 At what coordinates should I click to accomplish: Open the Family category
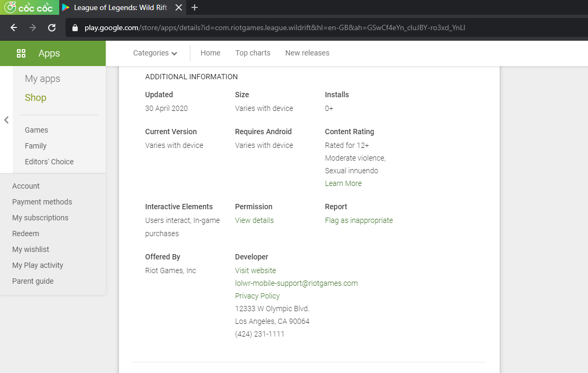[35, 146]
